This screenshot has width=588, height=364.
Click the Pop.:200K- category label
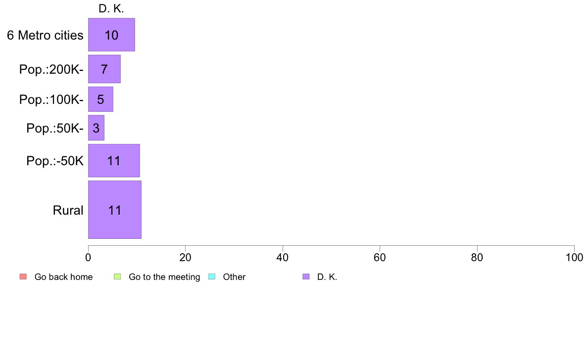click(51, 69)
